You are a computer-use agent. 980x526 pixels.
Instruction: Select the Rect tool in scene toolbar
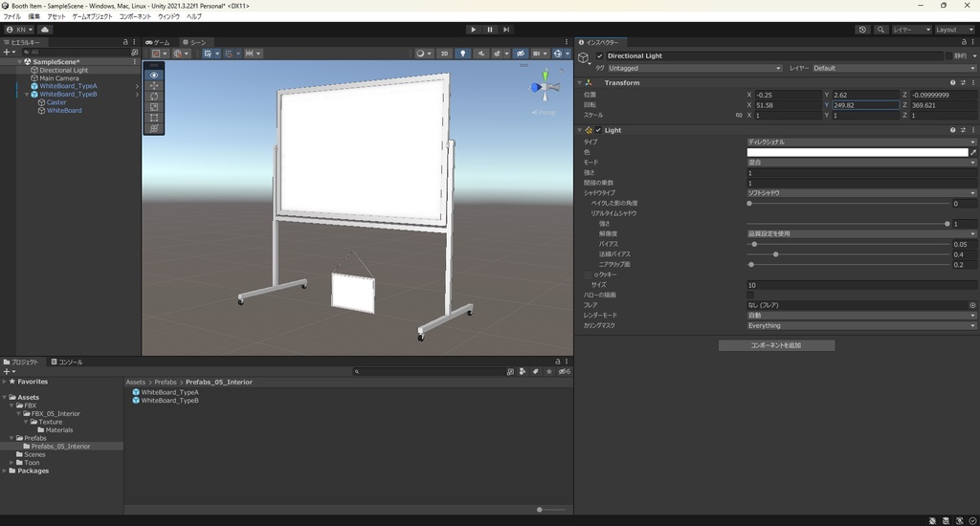point(154,118)
